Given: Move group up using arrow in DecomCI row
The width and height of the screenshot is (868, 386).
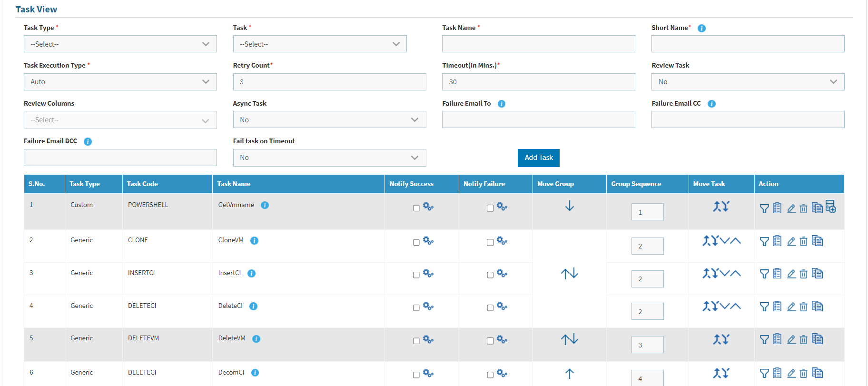Looking at the screenshot, I should point(569,374).
